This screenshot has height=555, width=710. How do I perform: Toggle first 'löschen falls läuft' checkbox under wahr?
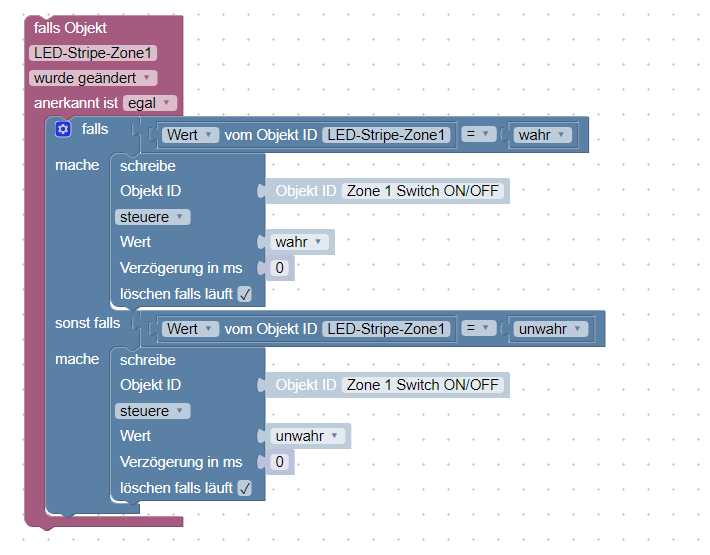(x=245, y=294)
